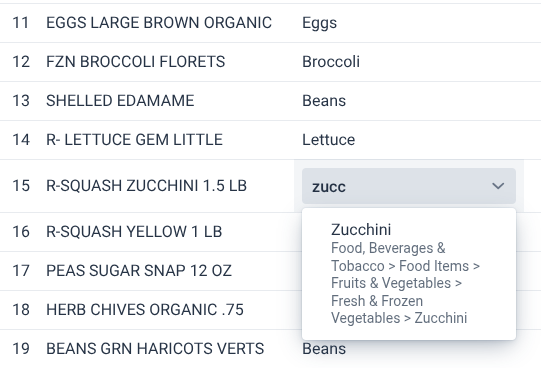Click the Lettuce category cell in row 14
The image size is (541, 368).
328,140
